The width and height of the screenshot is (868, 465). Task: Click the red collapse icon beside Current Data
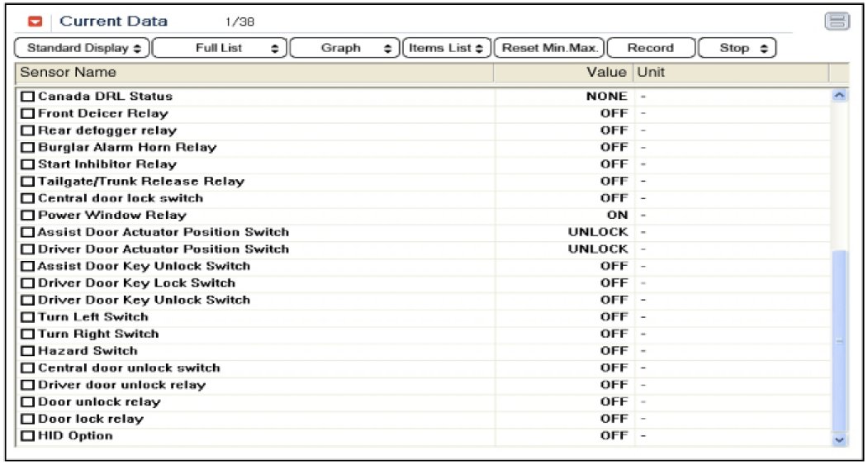coord(36,22)
